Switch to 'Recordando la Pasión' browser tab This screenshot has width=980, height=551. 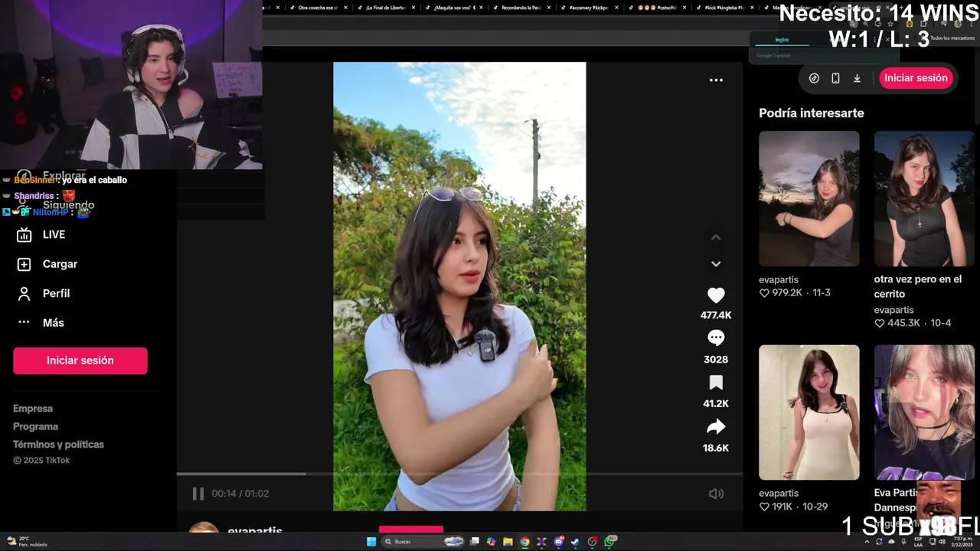(x=521, y=8)
